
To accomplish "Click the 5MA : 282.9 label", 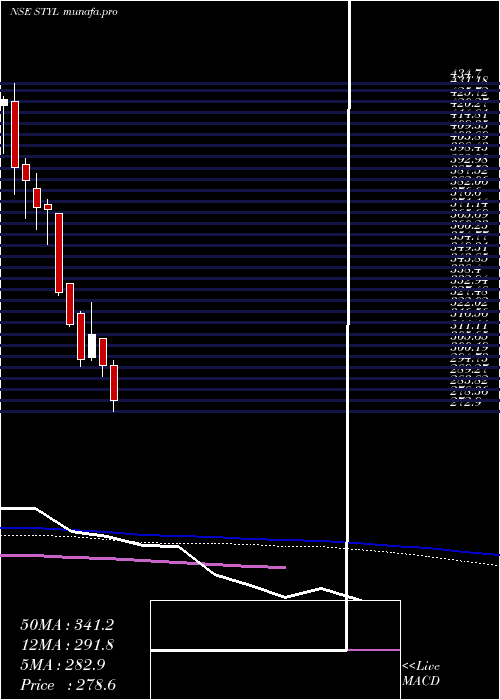I will [63, 665].
